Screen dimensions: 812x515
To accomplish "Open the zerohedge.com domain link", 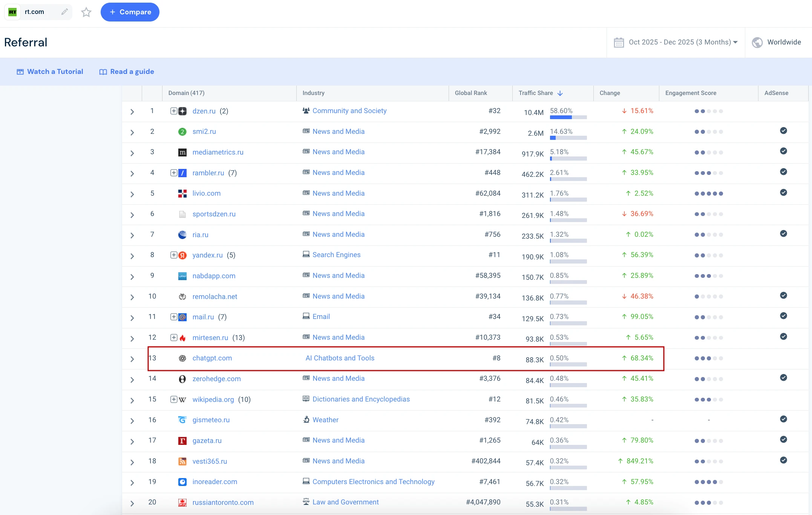I will tap(216, 379).
